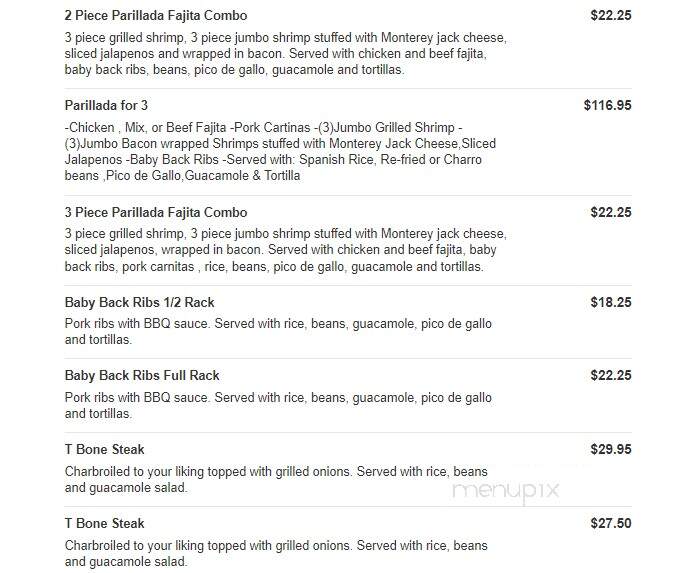Click the 2 Piece Parillada combo description
The height and width of the screenshot is (573, 685).
point(286,54)
